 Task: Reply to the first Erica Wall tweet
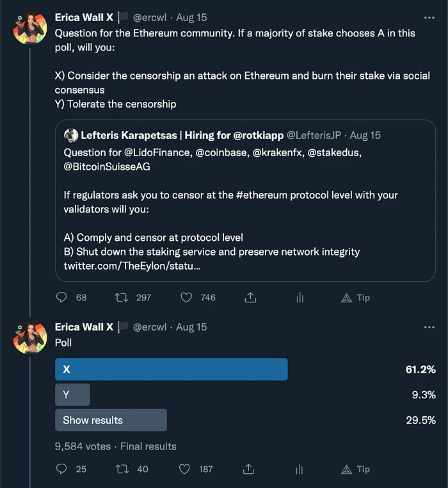pos(62,298)
